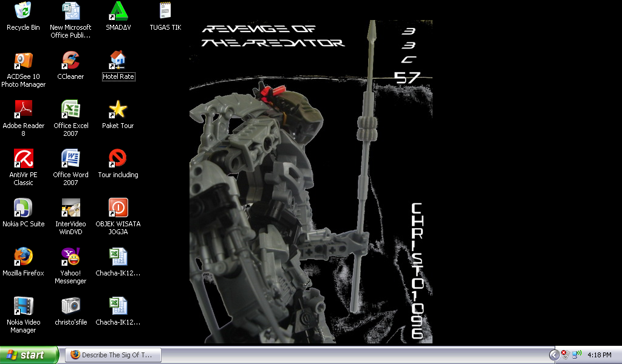Open the christo'sfile camera icon

[70, 306]
